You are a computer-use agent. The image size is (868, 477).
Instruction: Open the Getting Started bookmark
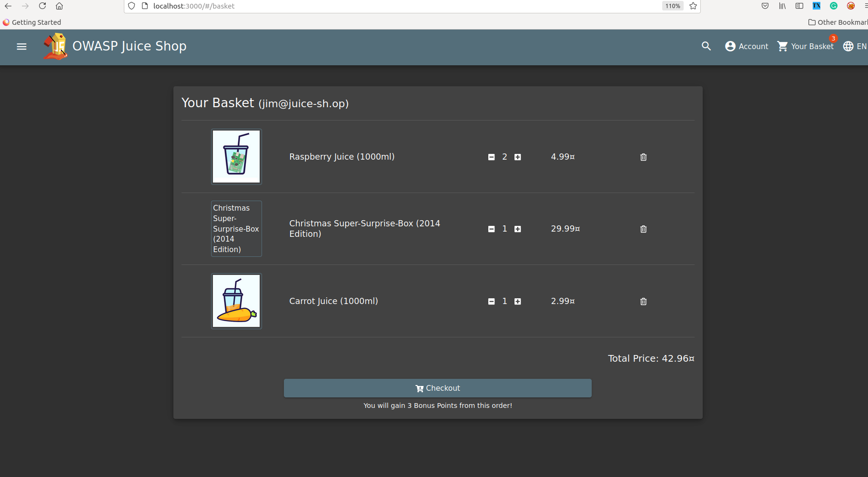pos(32,22)
